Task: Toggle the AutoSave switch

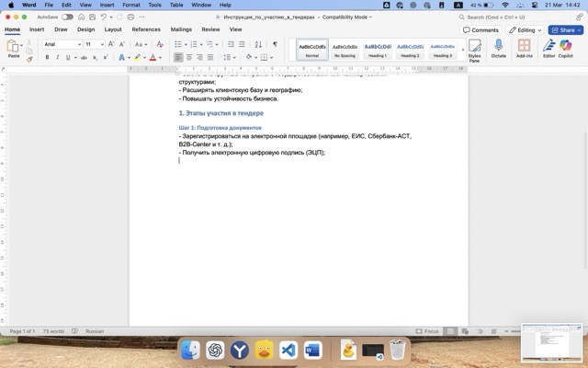Action: pyautogui.click(x=67, y=17)
